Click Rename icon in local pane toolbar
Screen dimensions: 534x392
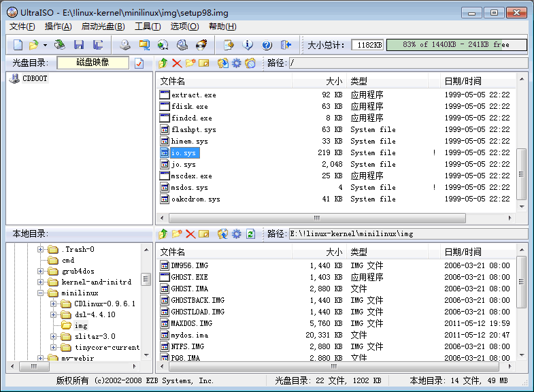click(x=203, y=234)
